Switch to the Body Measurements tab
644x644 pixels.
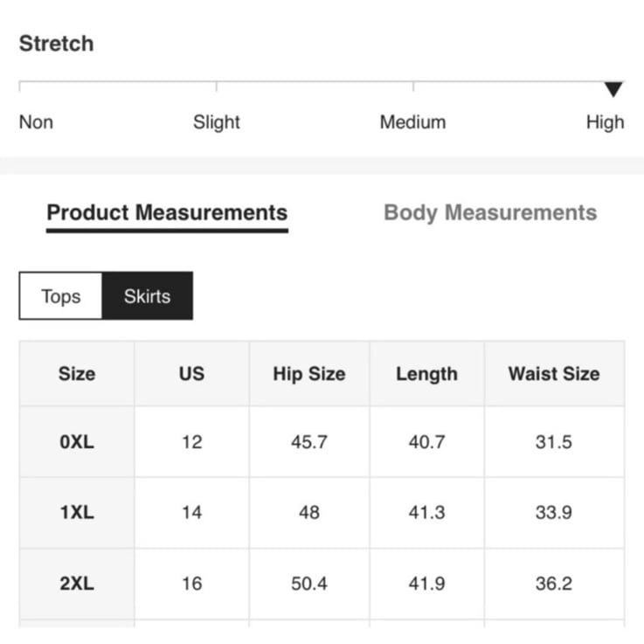490,212
